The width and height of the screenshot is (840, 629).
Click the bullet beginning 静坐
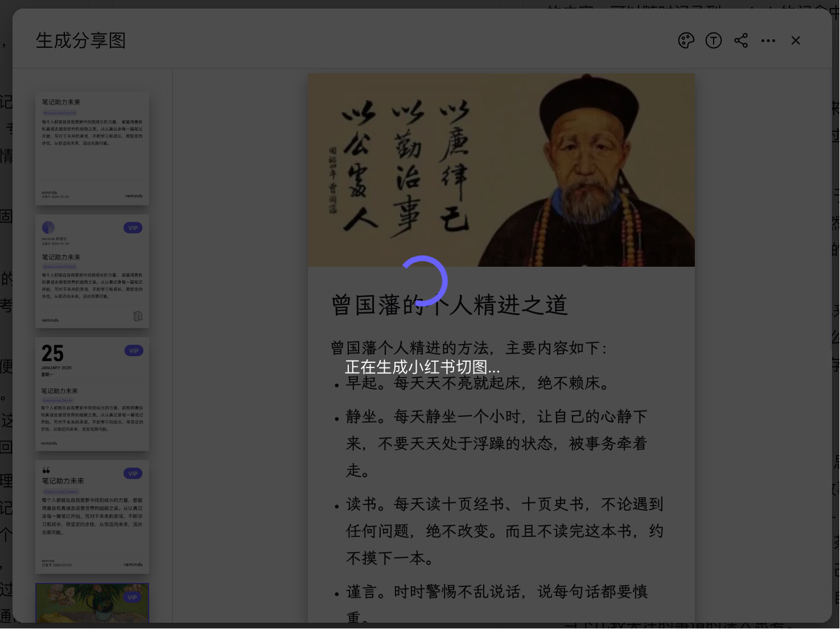[496, 444]
